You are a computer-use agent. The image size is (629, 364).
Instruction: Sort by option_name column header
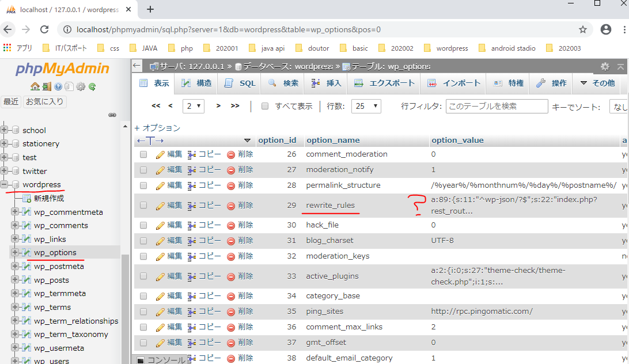click(333, 141)
